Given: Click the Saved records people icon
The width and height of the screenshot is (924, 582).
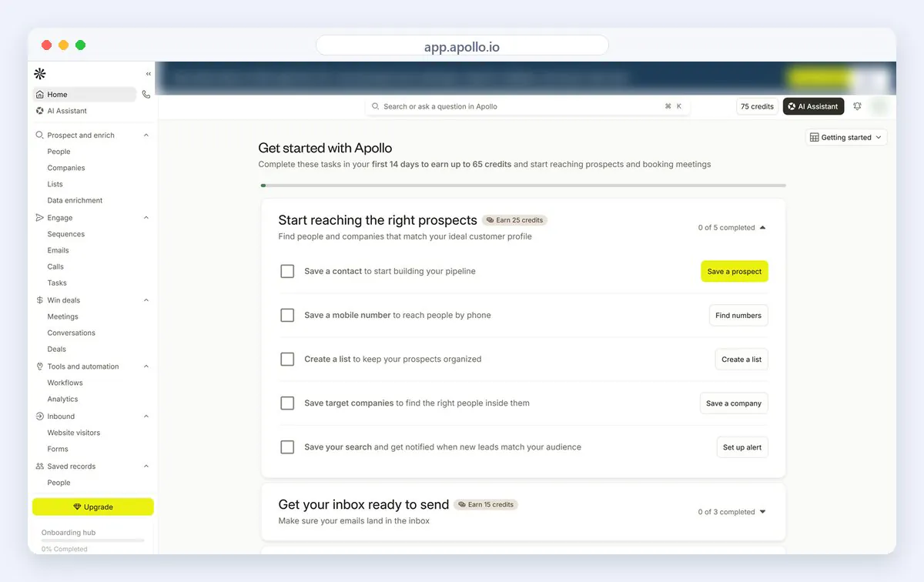Looking at the screenshot, I should tap(40, 467).
